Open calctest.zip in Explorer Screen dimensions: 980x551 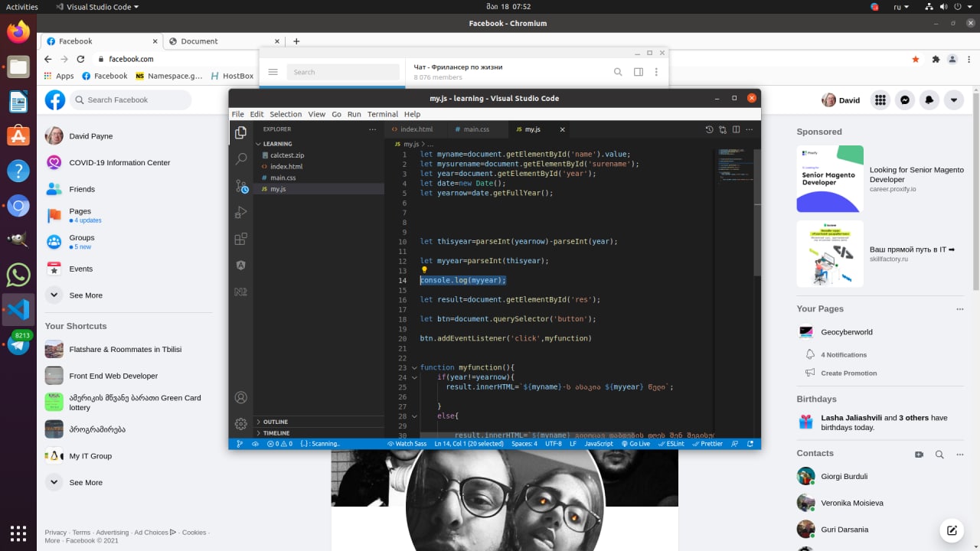(287, 155)
